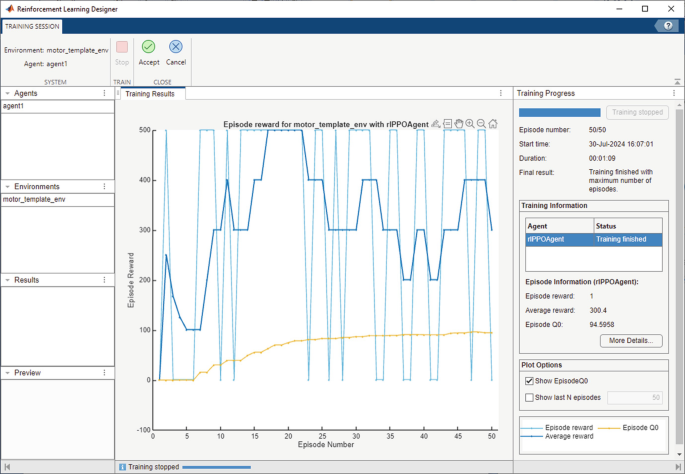685x474 pixels.
Task: Open the More Details button
Action: point(631,341)
